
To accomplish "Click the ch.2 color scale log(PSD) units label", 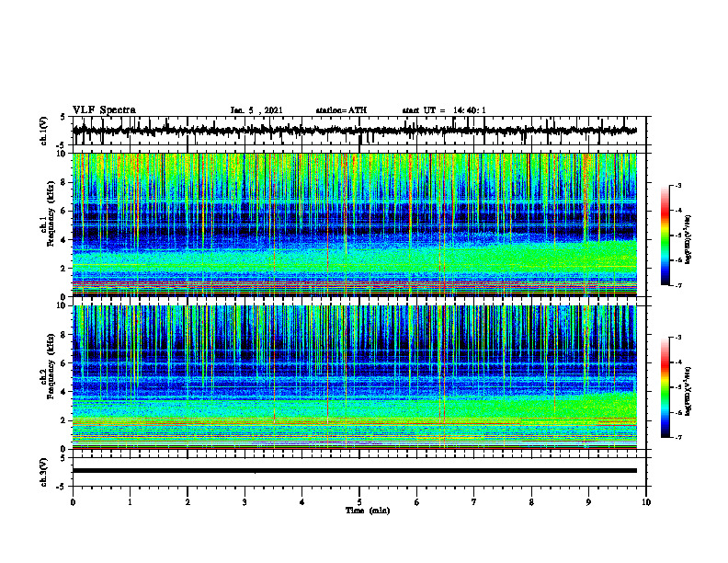I will (689, 392).
